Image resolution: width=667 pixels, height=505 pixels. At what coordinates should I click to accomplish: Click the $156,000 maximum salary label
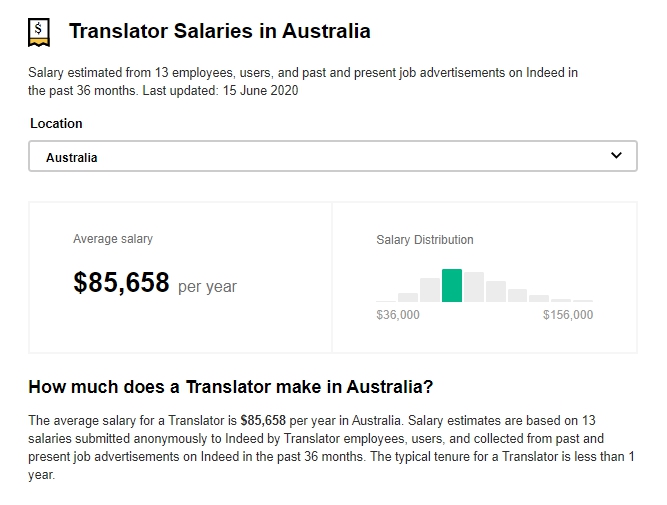click(568, 315)
